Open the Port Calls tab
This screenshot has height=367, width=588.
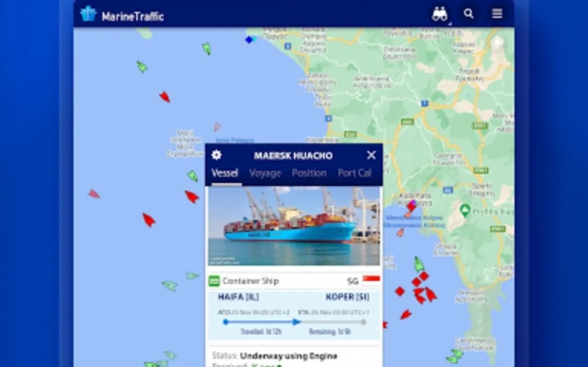(x=355, y=173)
